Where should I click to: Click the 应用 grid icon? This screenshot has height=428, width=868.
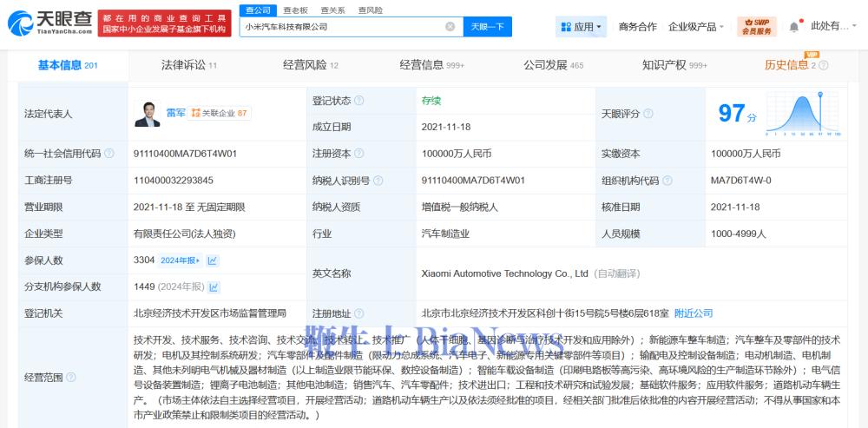pos(566,27)
